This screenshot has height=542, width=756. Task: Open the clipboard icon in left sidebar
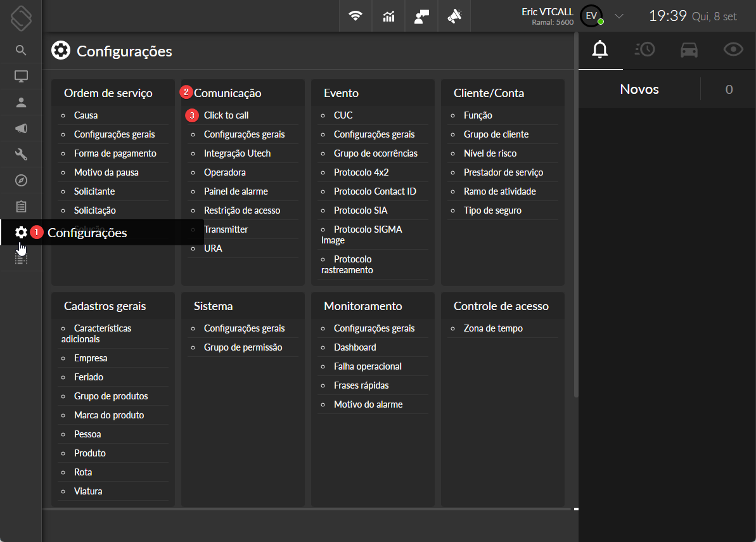[21, 207]
